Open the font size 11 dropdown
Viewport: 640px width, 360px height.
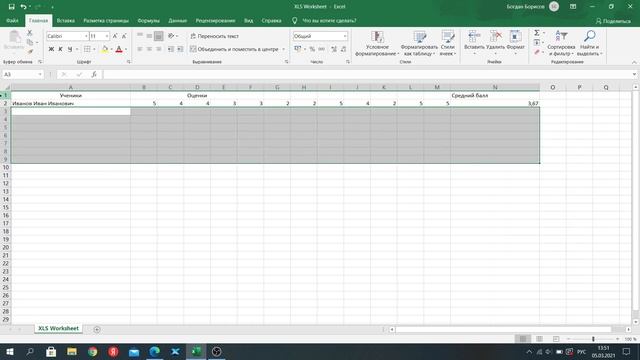click(107, 36)
